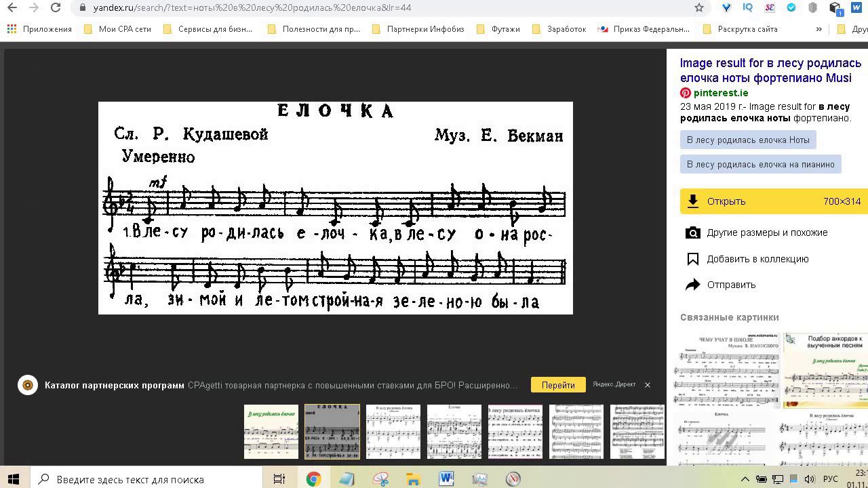
Task: Open the Футажи bookmark folder
Action: point(498,29)
